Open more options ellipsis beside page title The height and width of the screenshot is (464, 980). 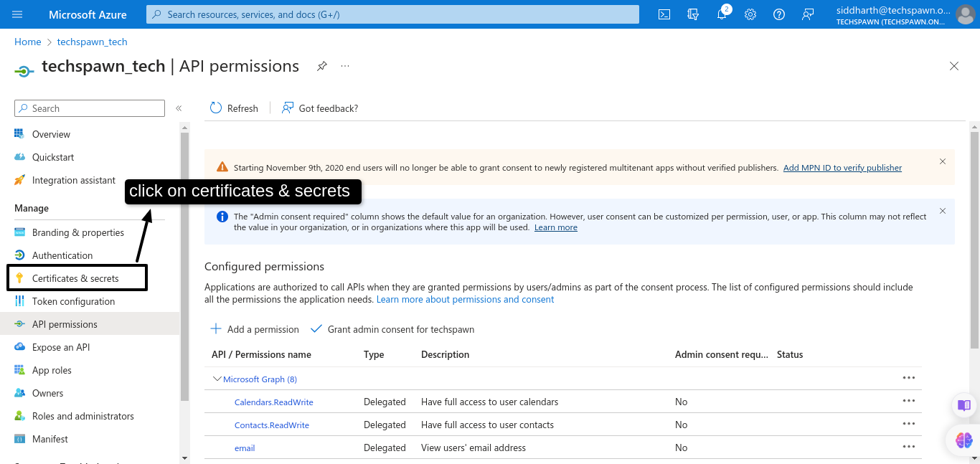pos(345,66)
